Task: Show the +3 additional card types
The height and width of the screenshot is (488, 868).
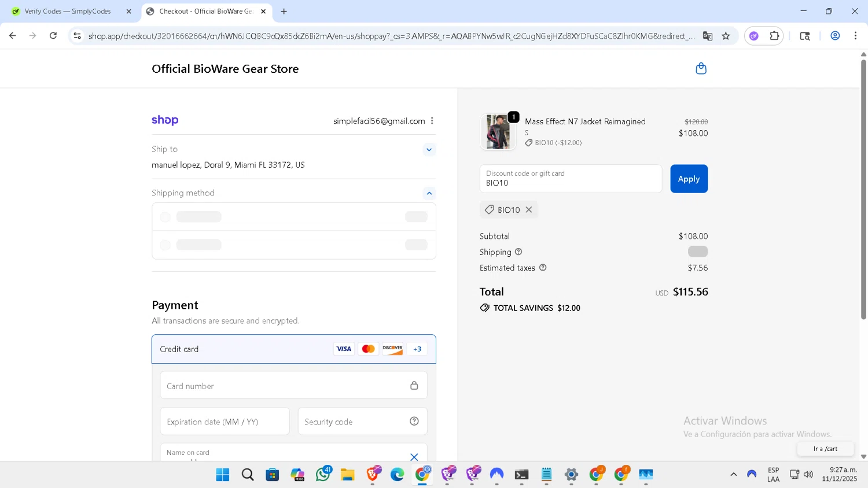Action: 417,349
